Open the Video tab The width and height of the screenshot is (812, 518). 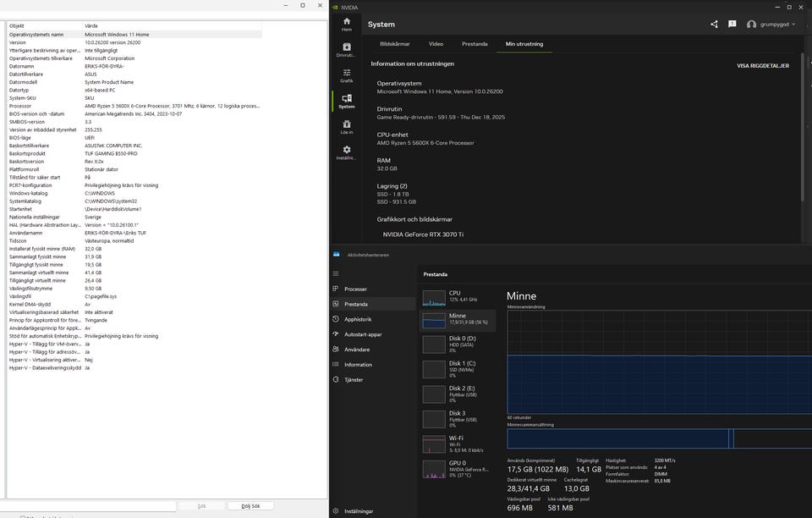pos(436,44)
